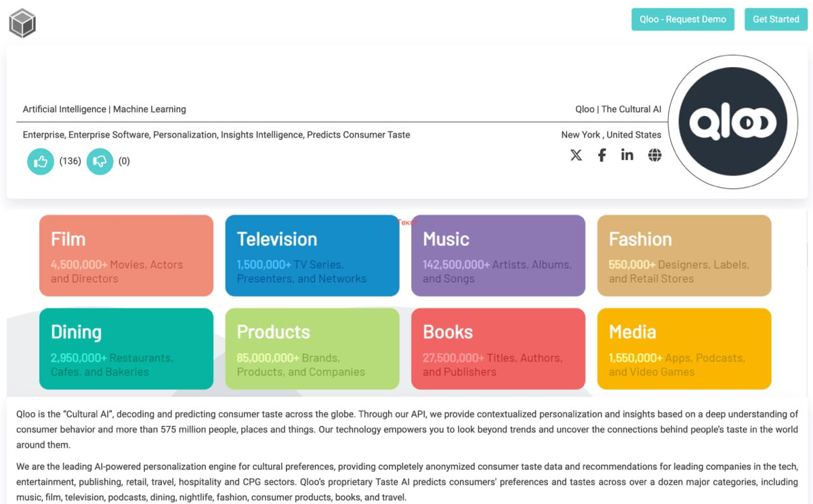This screenshot has width=813, height=504.
Task: Click the like count (136)
Action: tap(70, 161)
